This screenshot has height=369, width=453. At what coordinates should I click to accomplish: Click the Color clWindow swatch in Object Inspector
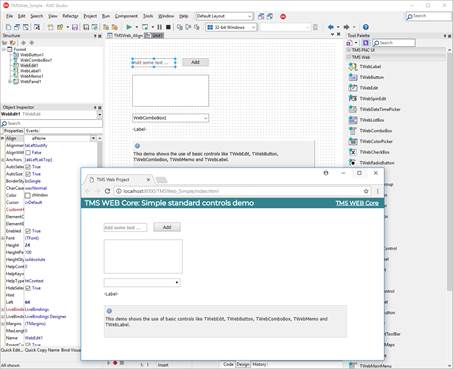[28, 195]
